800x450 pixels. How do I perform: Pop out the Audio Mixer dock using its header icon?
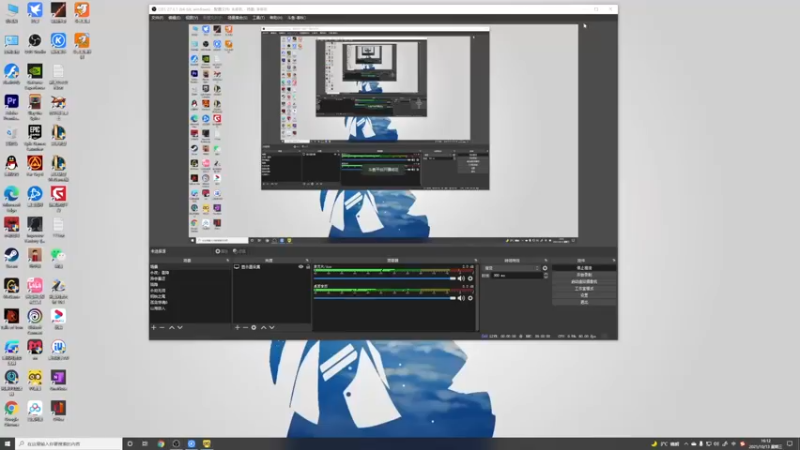pos(476,261)
